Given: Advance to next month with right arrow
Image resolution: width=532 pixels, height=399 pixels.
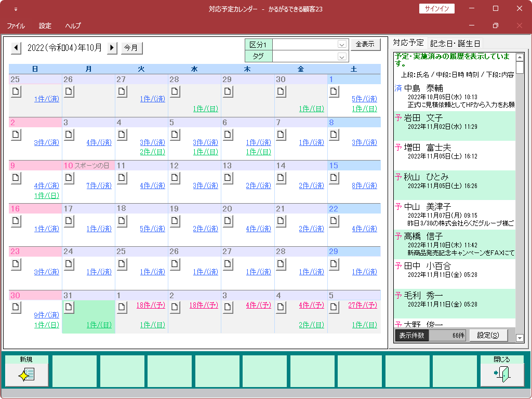Looking at the screenshot, I should pos(112,48).
